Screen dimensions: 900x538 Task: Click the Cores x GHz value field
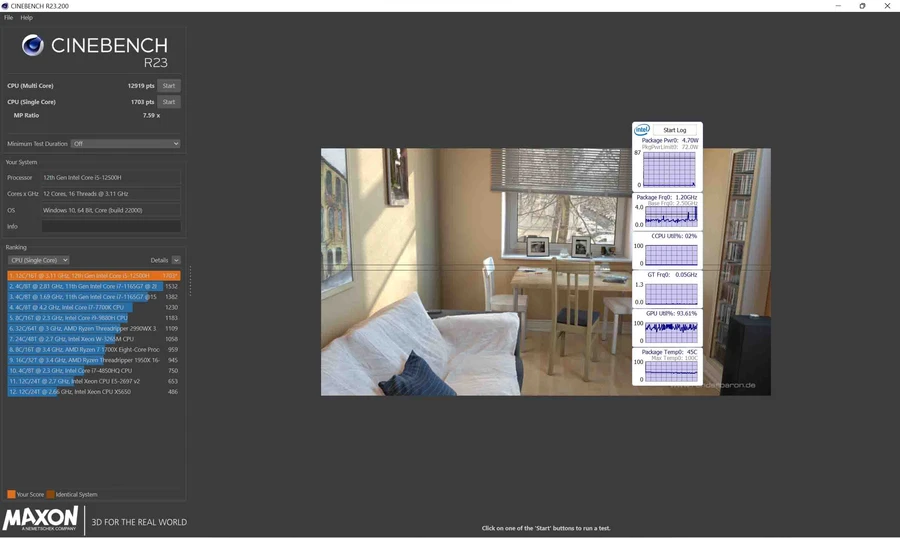(x=111, y=193)
